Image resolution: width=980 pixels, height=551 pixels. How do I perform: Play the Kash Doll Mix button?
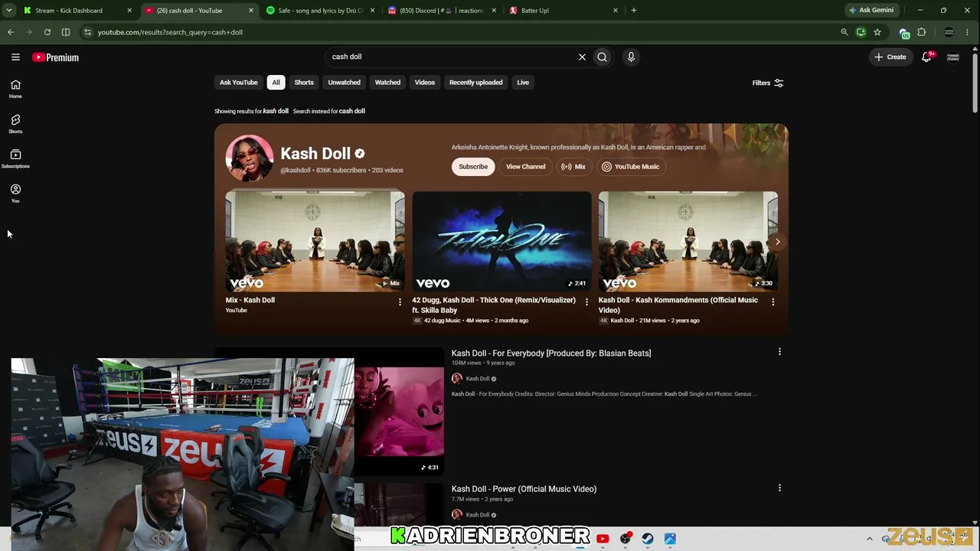tap(573, 167)
